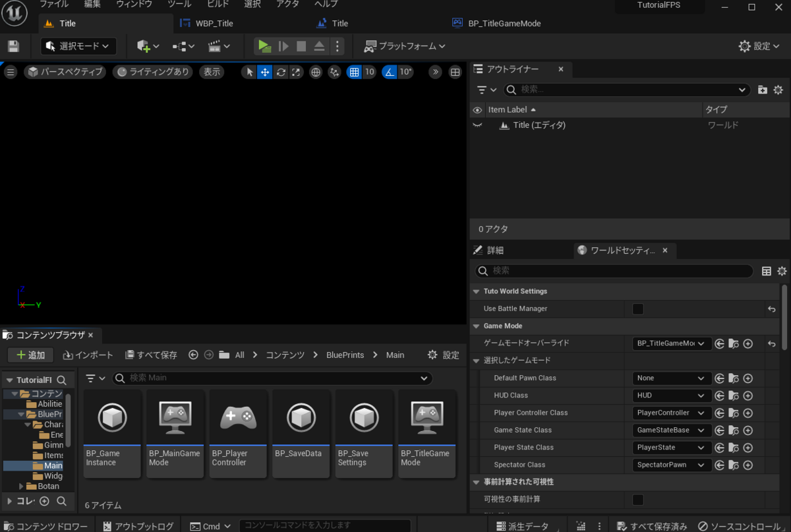Toggle visibility of Title (エディタ) row
The width and height of the screenshot is (791, 532).
478,125
